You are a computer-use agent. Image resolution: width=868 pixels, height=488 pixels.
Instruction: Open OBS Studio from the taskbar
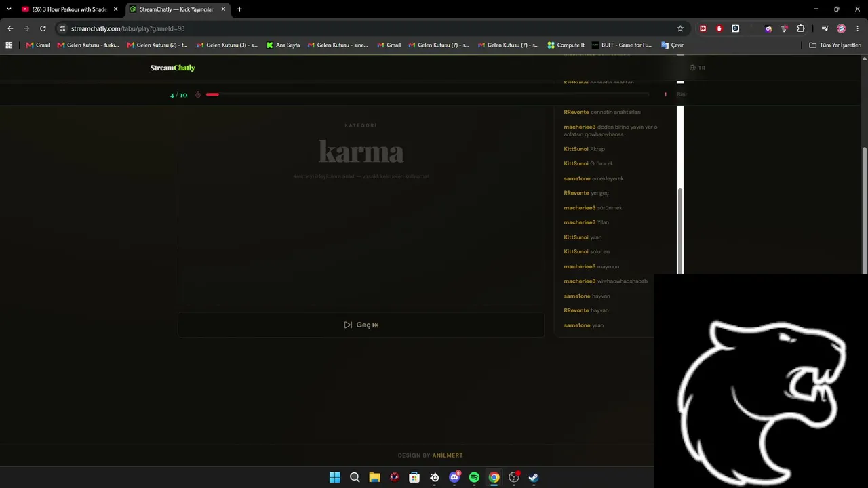[514, 477]
